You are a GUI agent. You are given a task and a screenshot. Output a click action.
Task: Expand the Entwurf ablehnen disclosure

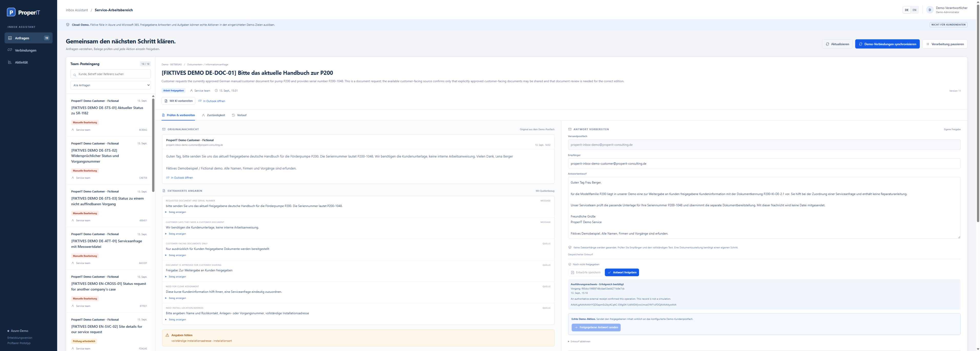coord(579,342)
